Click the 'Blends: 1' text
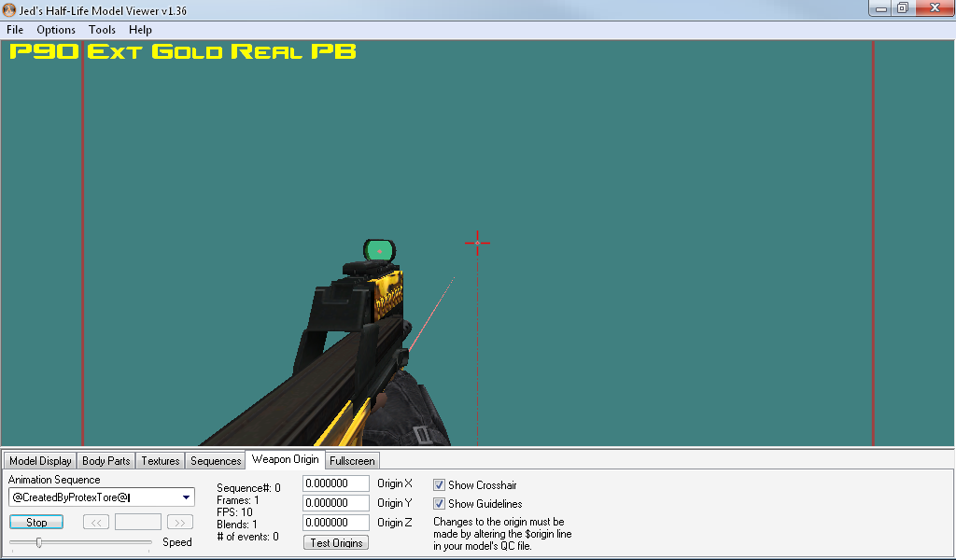The width and height of the screenshot is (956, 560). (x=236, y=525)
